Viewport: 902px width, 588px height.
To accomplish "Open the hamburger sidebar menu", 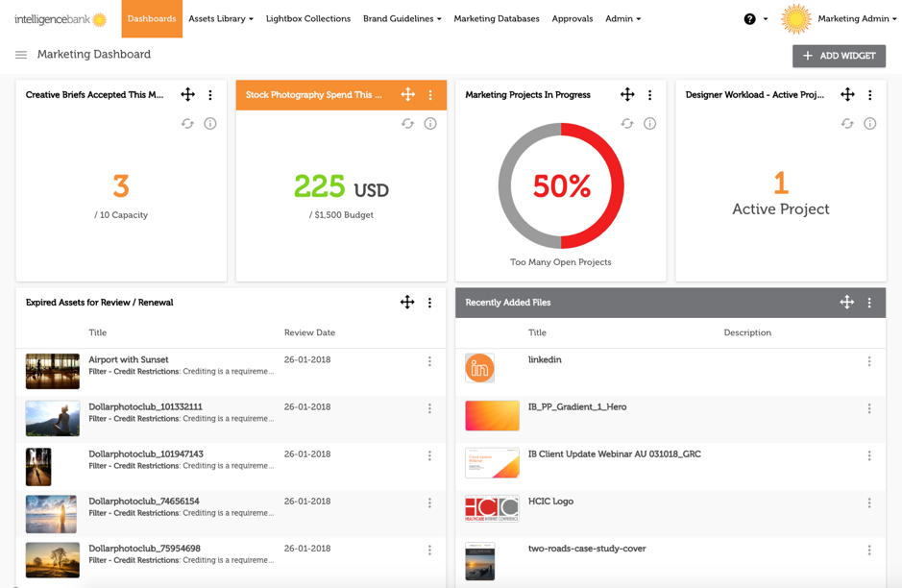I will pyautogui.click(x=21, y=55).
